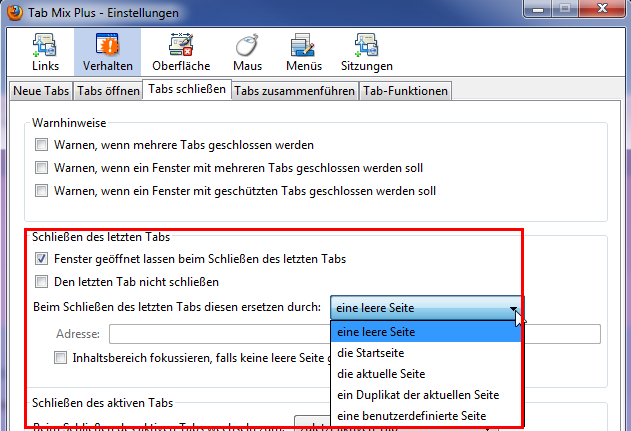
Task: Close the Tab Mix Plus settings window
Action: point(602,8)
